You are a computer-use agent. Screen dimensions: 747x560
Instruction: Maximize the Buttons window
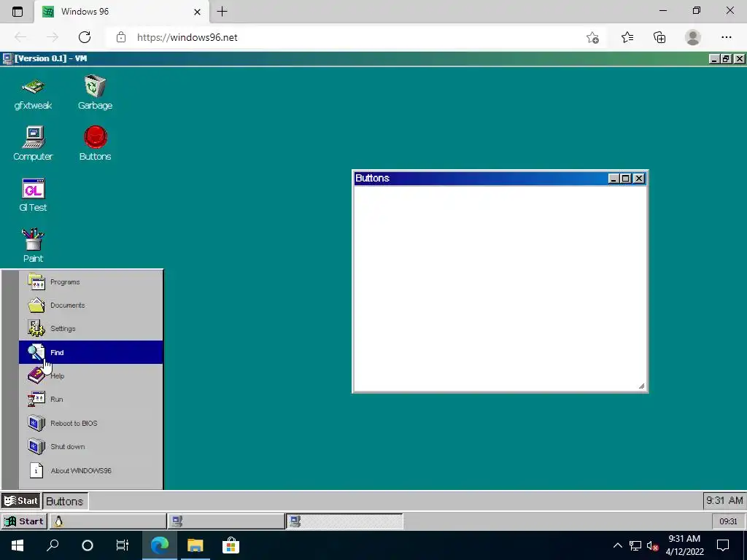click(x=626, y=179)
